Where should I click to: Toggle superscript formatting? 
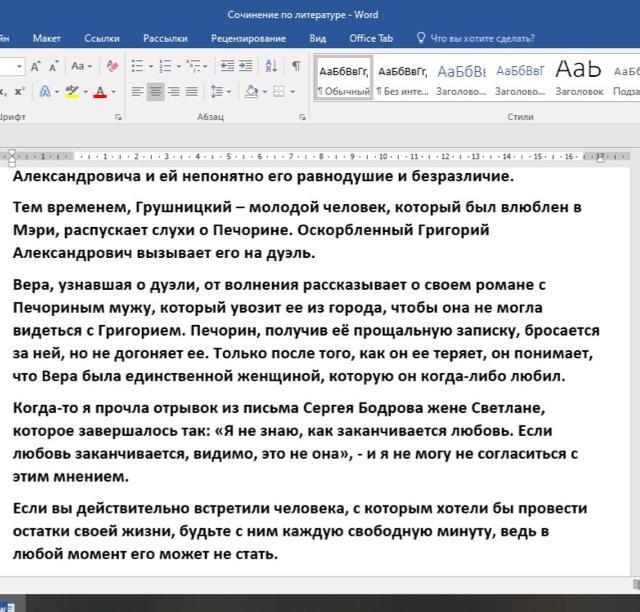[20, 92]
